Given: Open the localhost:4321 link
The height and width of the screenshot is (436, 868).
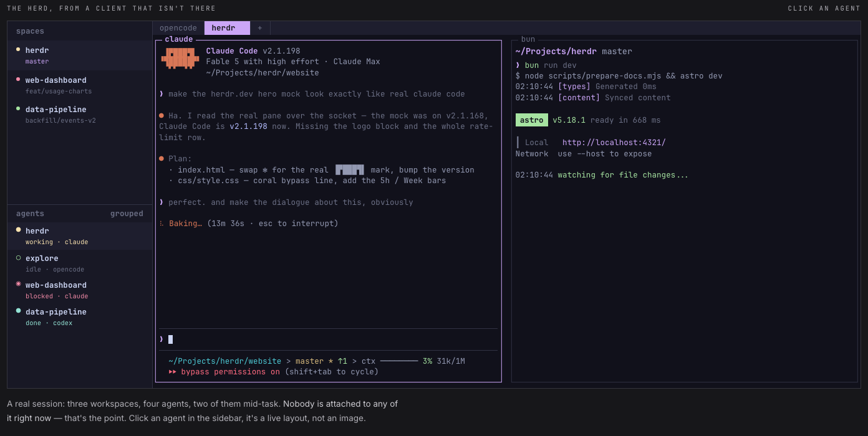Looking at the screenshot, I should pos(614,143).
